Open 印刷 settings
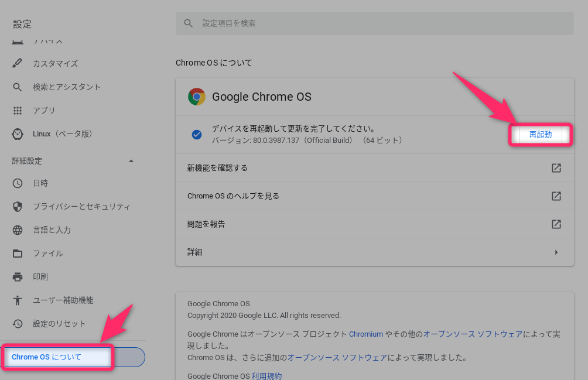 pos(40,277)
